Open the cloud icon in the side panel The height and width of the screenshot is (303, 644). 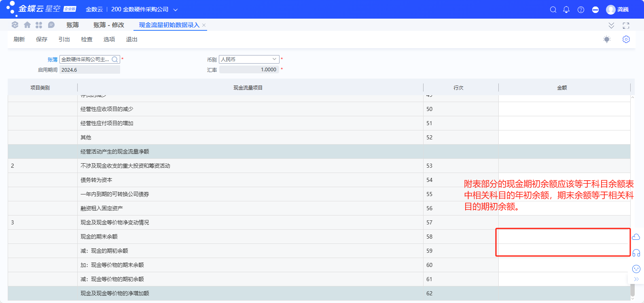[x=636, y=237]
